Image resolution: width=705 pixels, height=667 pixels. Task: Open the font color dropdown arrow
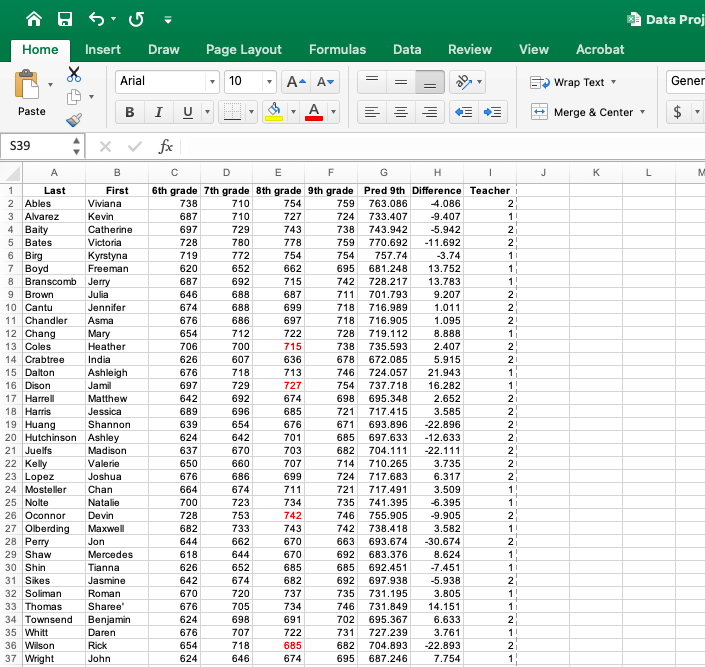[333, 112]
